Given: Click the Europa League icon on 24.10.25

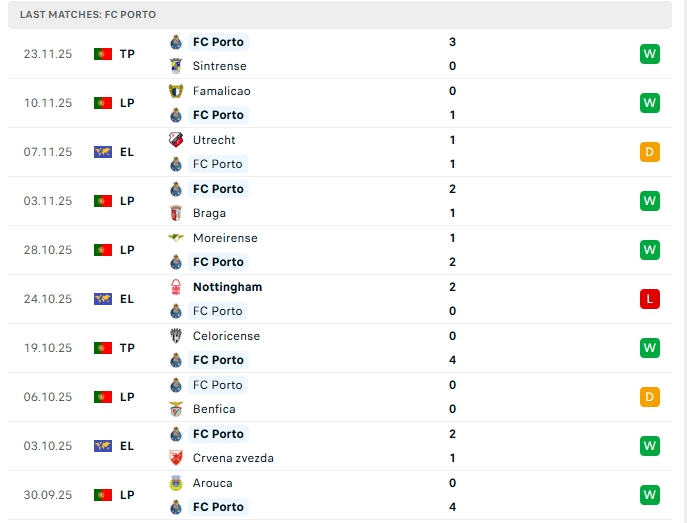Looking at the screenshot, I should click(103, 299).
